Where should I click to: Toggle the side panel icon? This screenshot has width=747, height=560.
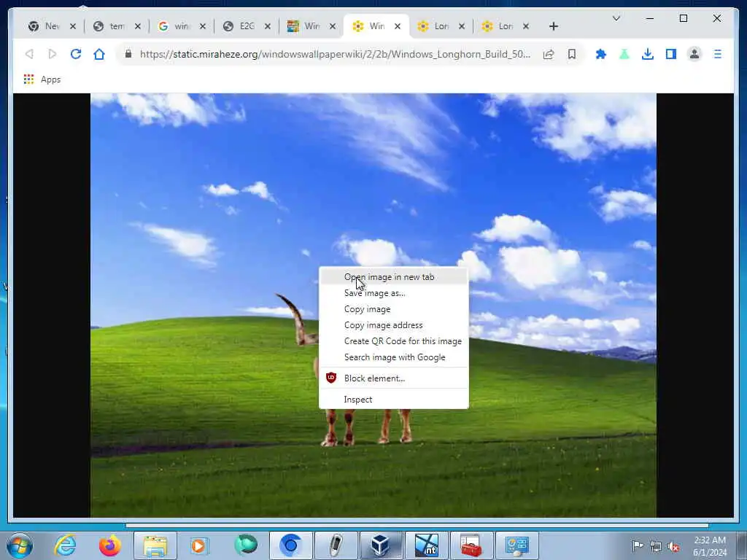click(x=671, y=54)
